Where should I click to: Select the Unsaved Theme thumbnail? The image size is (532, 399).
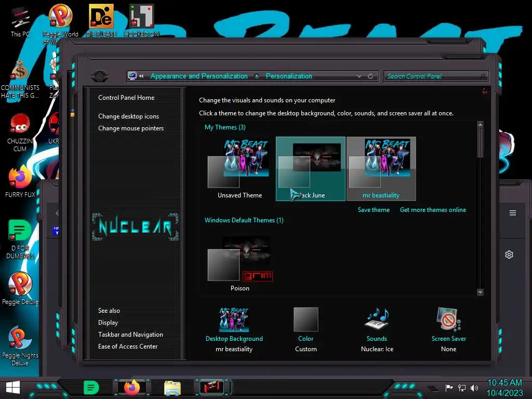tap(240, 169)
